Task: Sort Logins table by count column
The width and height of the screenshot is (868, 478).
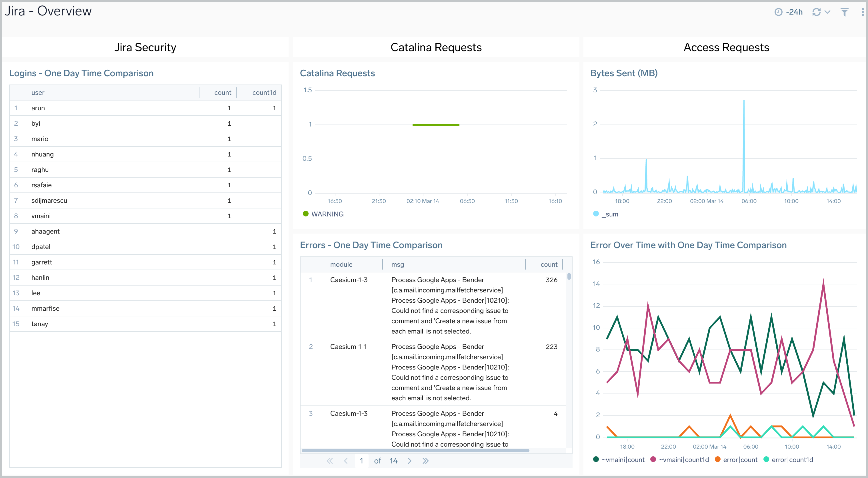Action: (x=223, y=93)
